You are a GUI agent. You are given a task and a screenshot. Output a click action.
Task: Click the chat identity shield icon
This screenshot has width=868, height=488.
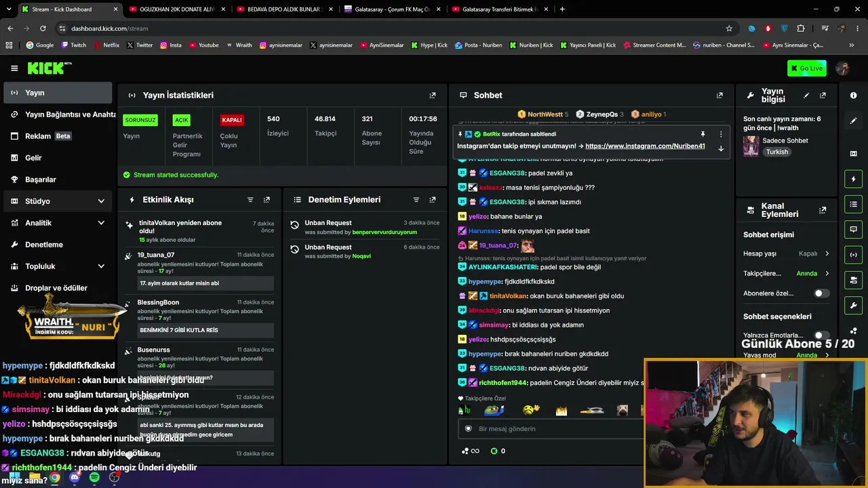tap(468, 428)
